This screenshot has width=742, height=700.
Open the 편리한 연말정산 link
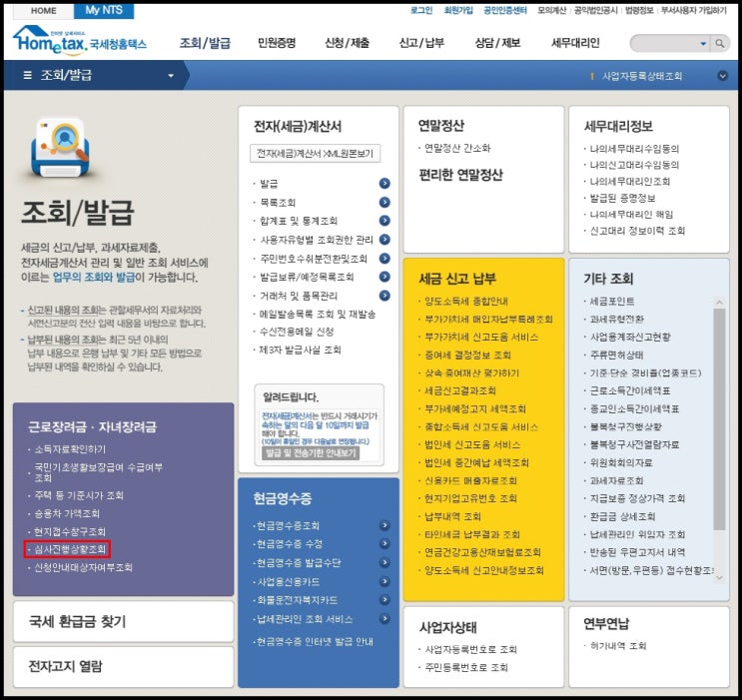[x=460, y=175]
